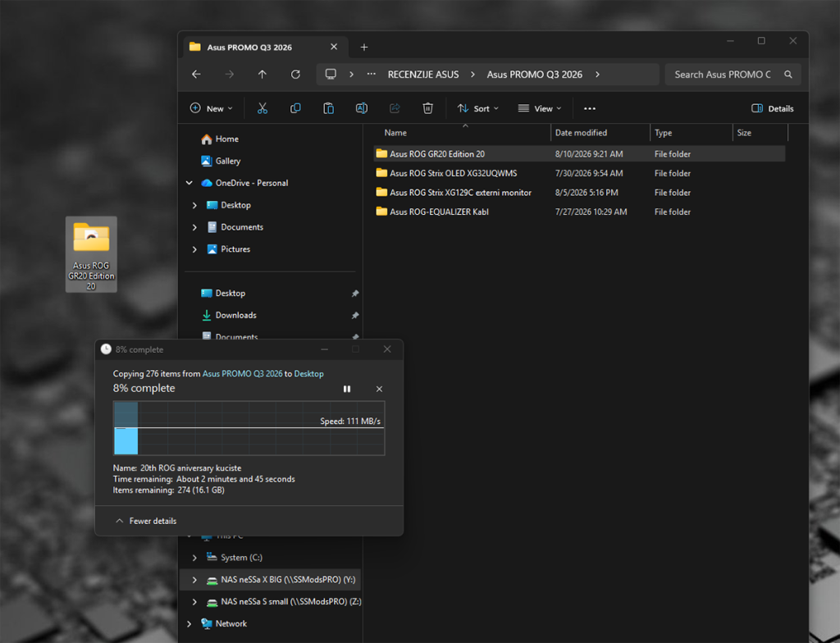Open the View dropdown menu
840x643 pixels.
pos(540,108)
